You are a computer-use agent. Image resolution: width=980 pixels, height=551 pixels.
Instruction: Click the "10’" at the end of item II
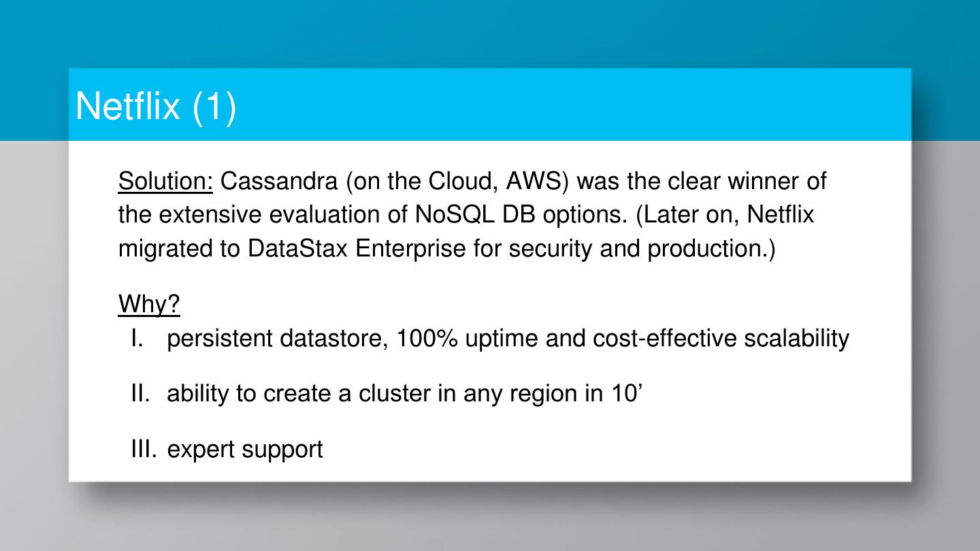(x=623, y=394)
